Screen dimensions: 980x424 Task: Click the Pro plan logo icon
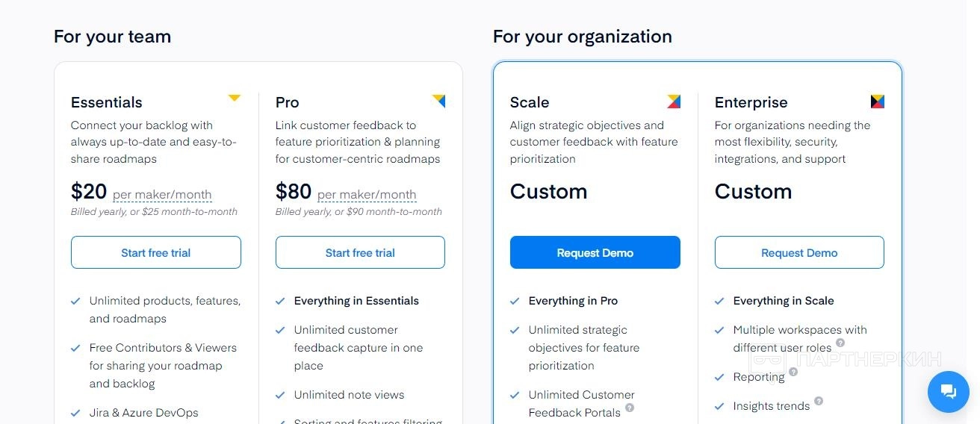[x=438, y=101]
